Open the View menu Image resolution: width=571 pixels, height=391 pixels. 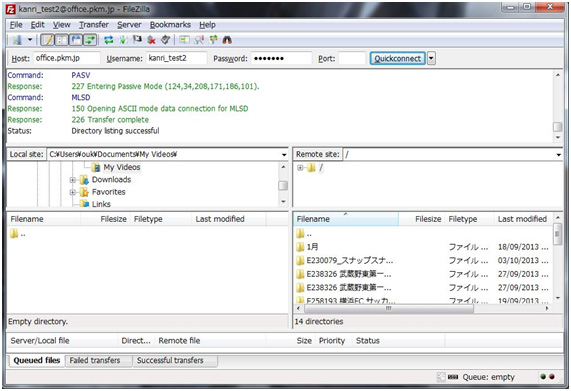pos(62,25)
